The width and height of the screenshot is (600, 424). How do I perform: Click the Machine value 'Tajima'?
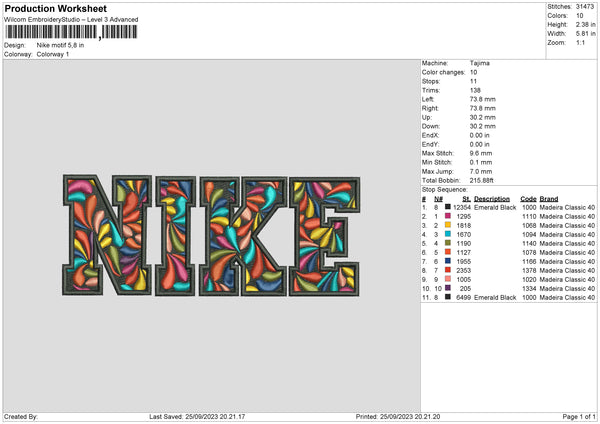(x=479, y=63)
